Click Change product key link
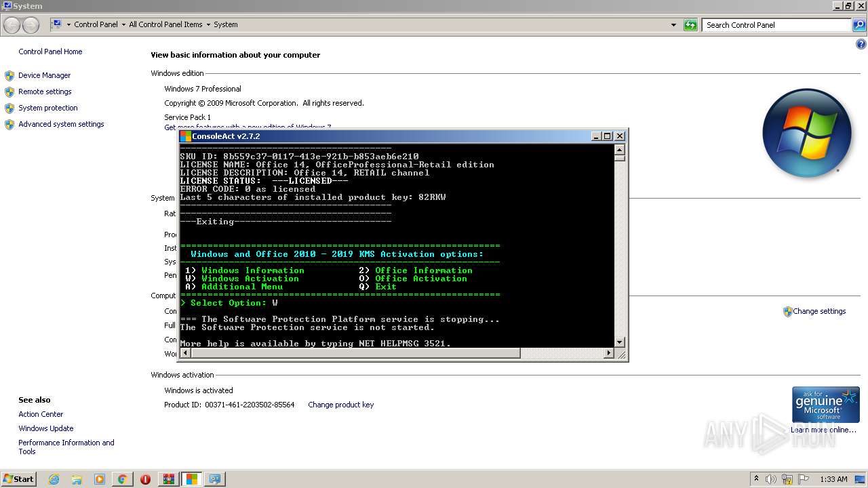Viewport: 868px width, 488px height. 340,405
